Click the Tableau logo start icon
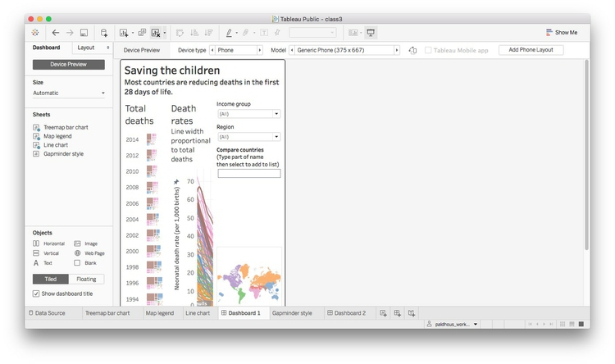The width and height of the screenshot is (615, 364). (35, 33)
